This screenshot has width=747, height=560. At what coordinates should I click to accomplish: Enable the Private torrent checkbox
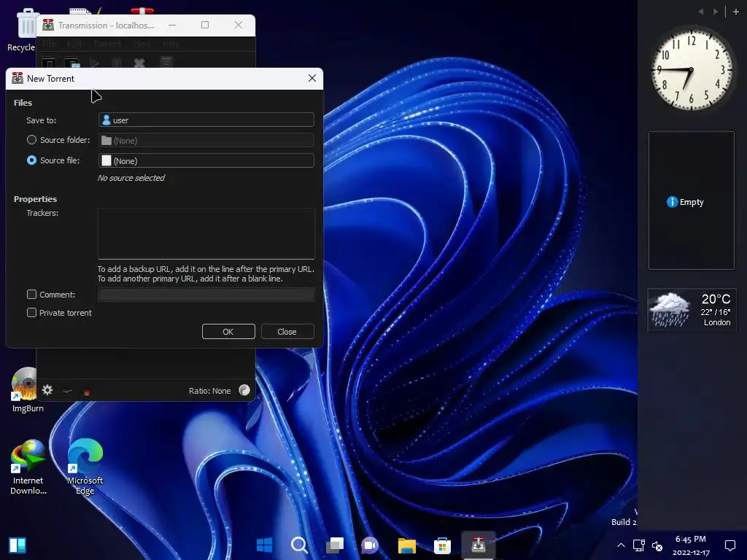point(31,312)
